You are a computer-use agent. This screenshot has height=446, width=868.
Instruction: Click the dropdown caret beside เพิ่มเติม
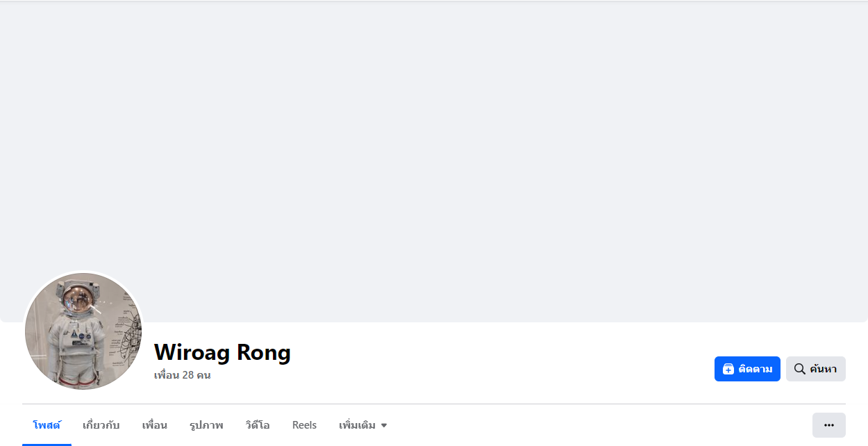click(x=384, y=425)
